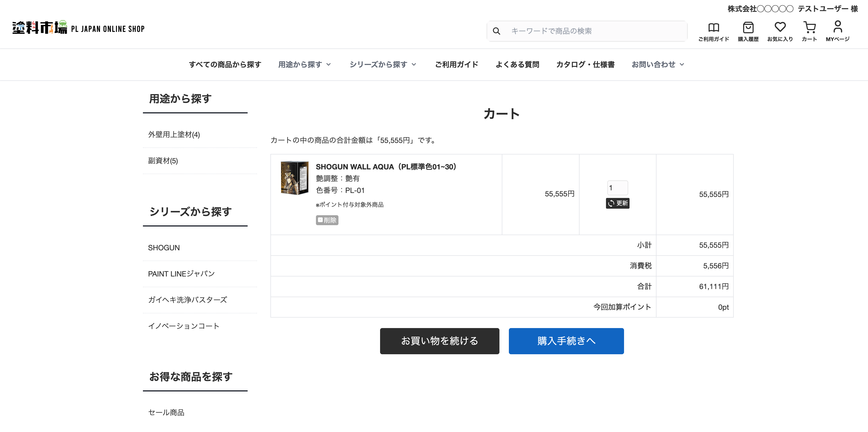Click the カート shopping cart icon
Image resolution: width=868 pixels, height=432 pixels.
pos(809,28)
